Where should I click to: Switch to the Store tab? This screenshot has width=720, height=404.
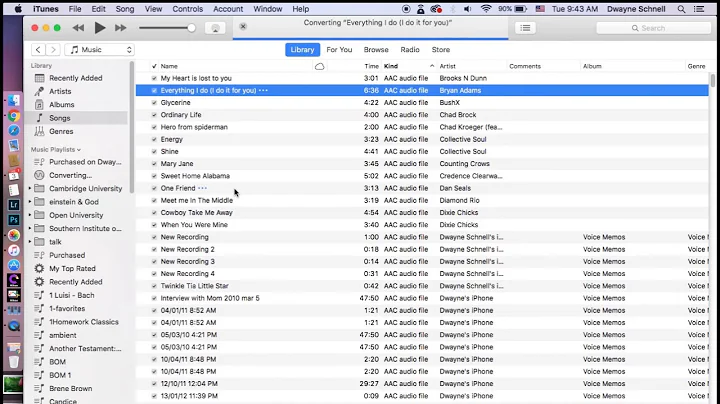[441, 50]
